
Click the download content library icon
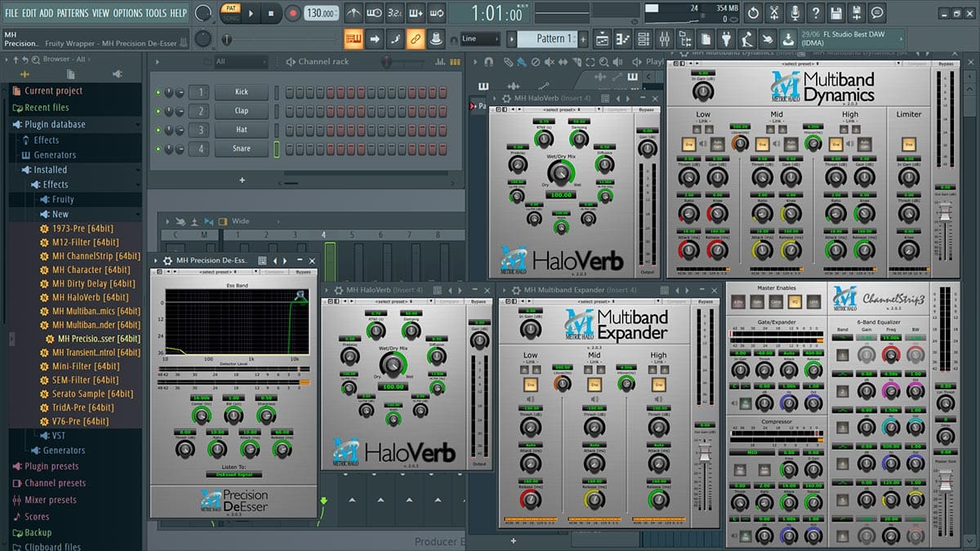click(787, 38)
